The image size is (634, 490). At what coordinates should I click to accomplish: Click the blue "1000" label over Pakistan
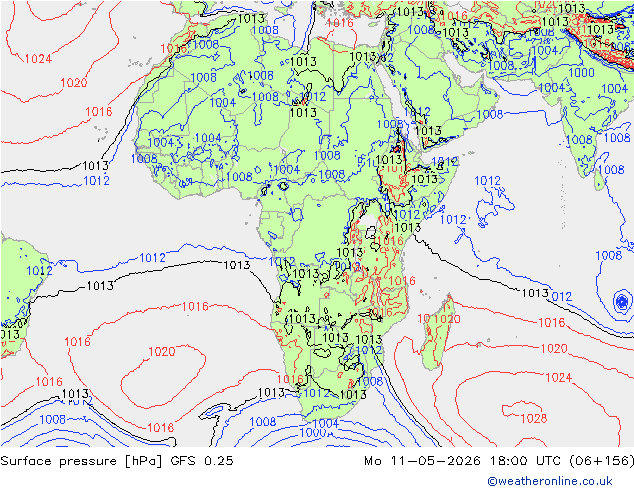[581, 72]
